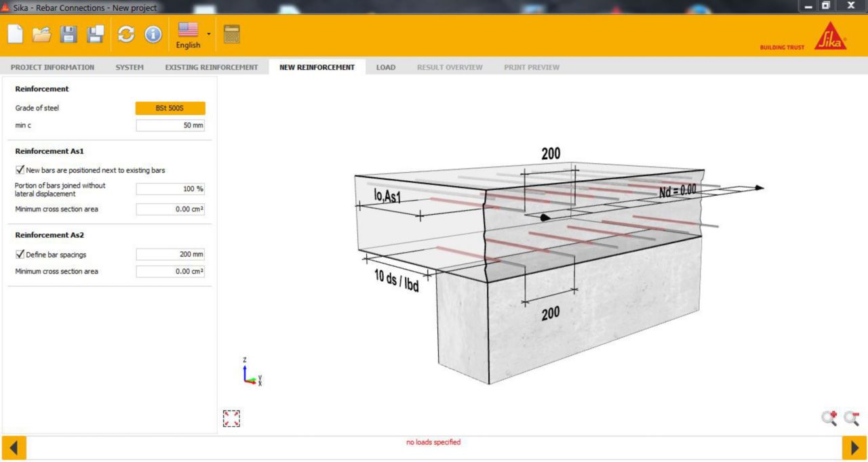Click the fit-to-view dashed frame icon

(231, 419)
